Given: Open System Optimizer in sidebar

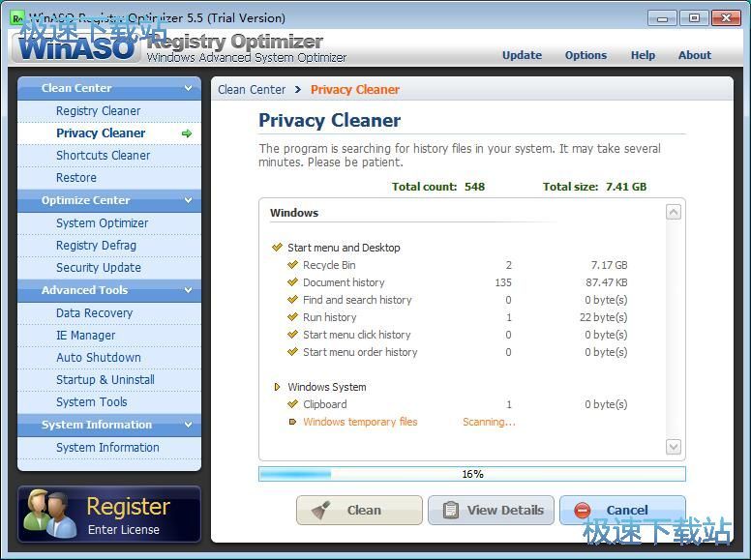Looking at the screenshot, I should click(x=109, y=223).
